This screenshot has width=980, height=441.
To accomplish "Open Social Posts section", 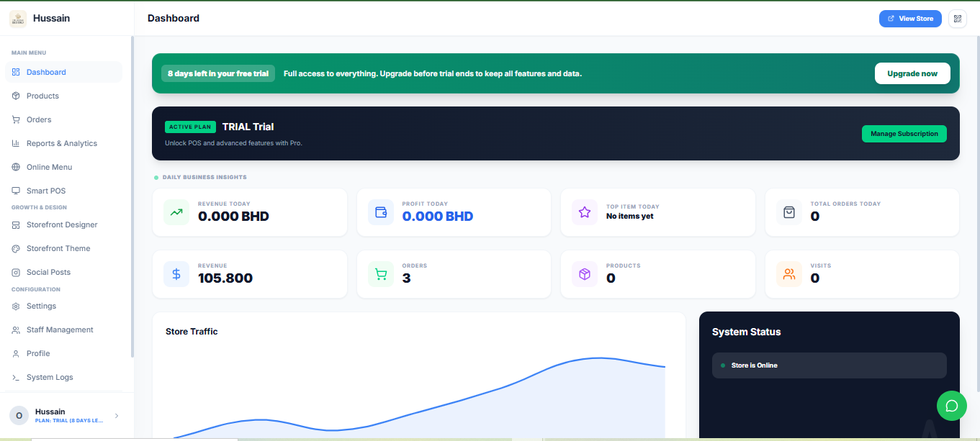I will [63, 272].
